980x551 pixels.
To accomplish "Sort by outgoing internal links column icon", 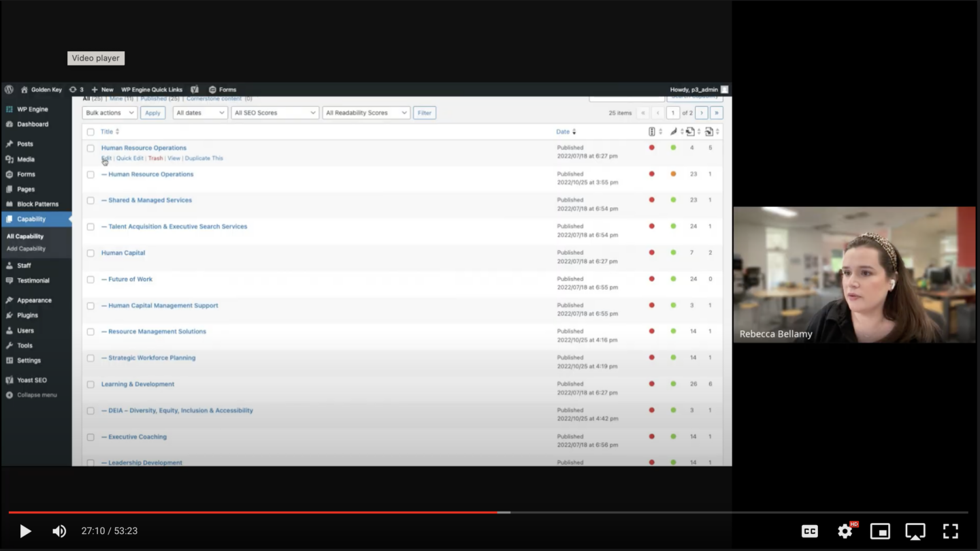I will point(693,131).
